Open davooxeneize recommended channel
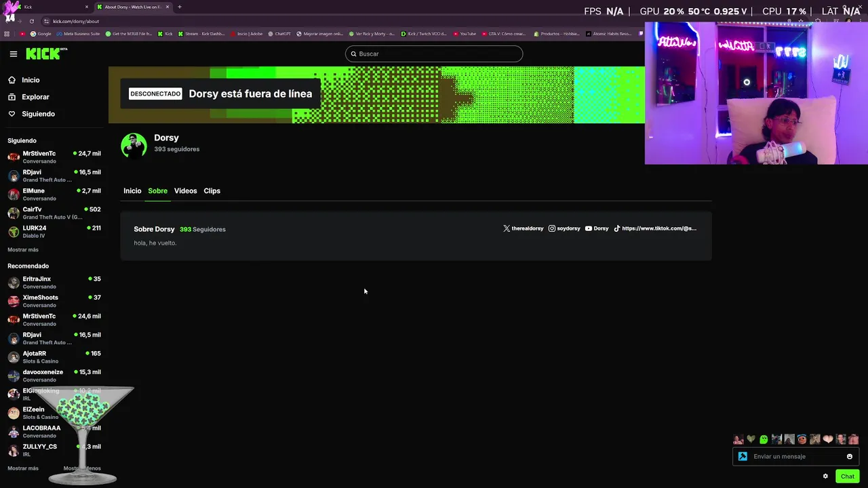 (54, 375)
